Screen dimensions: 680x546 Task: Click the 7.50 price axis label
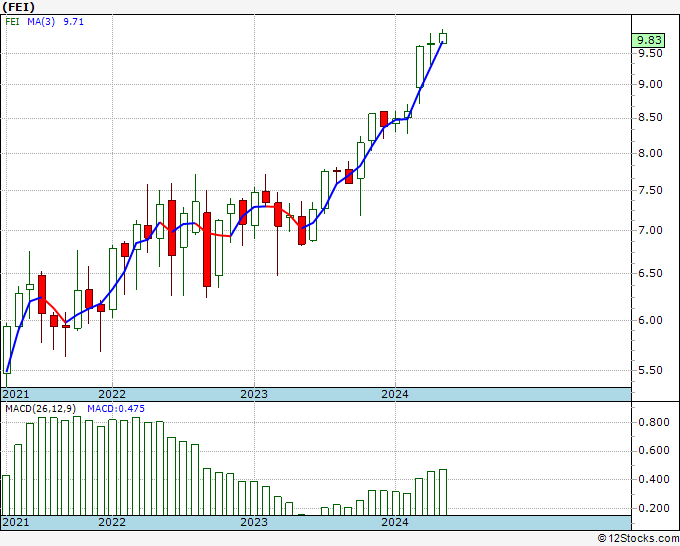click(650, 190)
